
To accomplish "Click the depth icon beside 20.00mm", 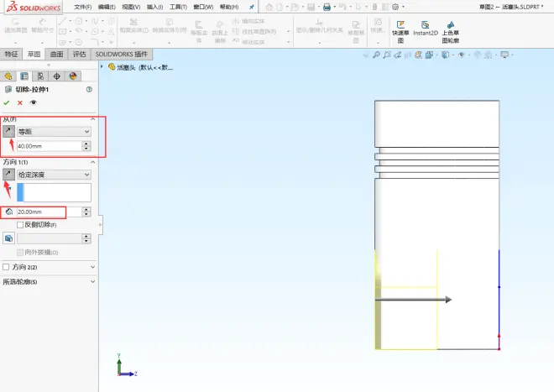I will click(9, 212).
